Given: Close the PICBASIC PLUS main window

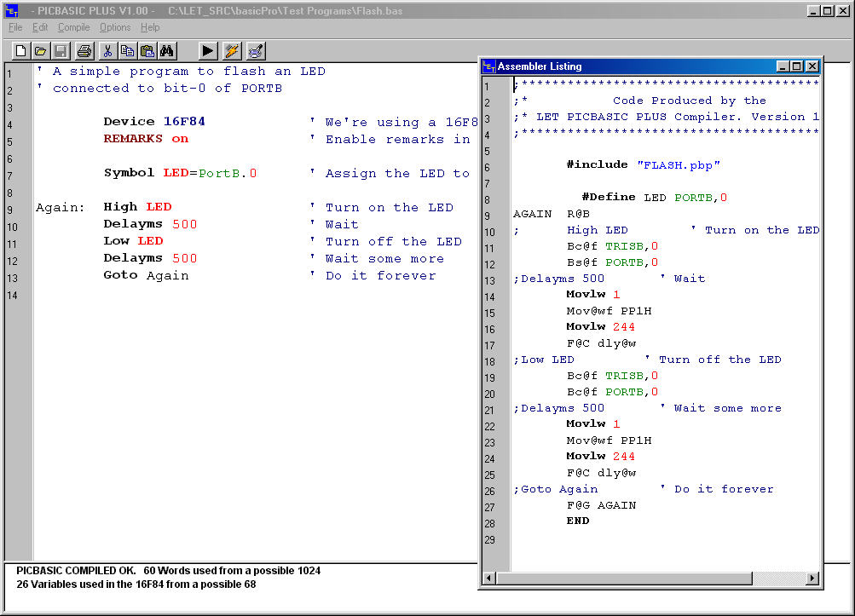Looking at the screenshot, I should pyautogui.click(x=843, y=11).
